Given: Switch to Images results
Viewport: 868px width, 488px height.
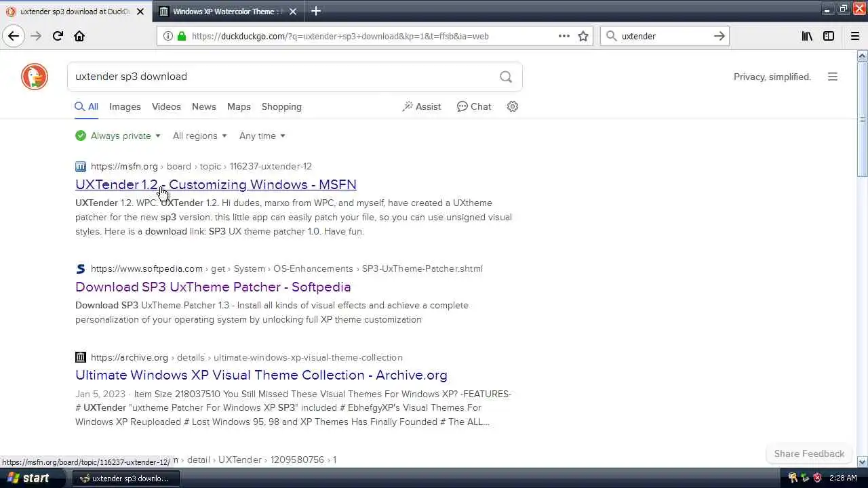Looking at the screenshot, I should 125,106.
